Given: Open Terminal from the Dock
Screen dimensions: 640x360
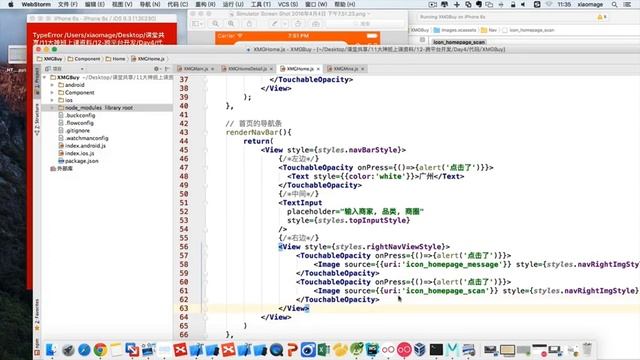Looking at the screenshot, I should tap(436, 350).
